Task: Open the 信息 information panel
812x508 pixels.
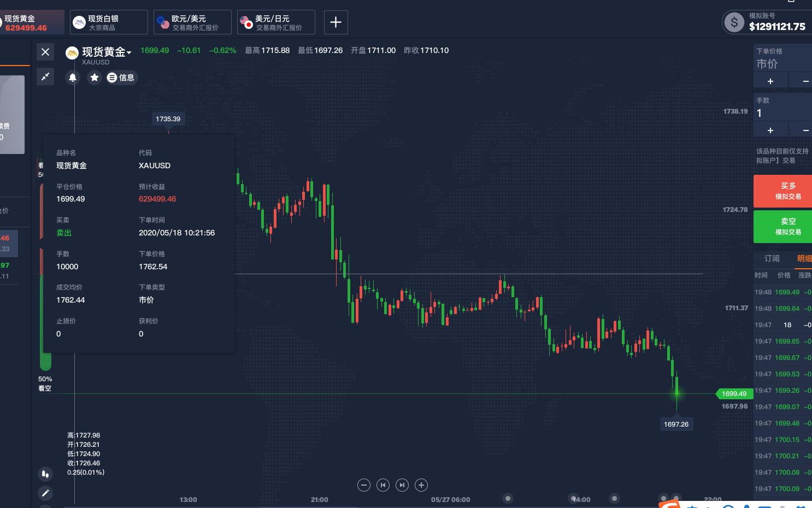Action: [x=121, y=78]
